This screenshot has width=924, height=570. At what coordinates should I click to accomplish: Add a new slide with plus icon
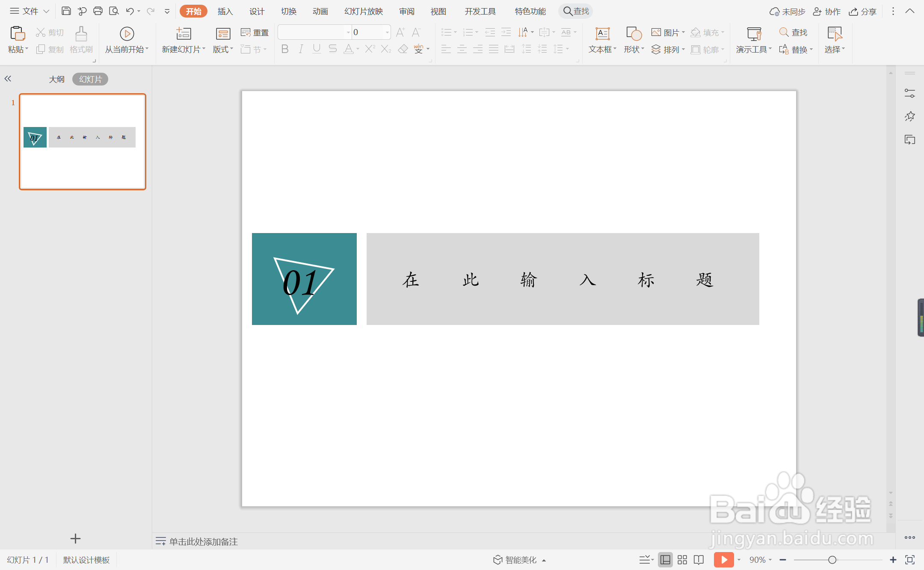pyautogui.click(x=75, y=539)
